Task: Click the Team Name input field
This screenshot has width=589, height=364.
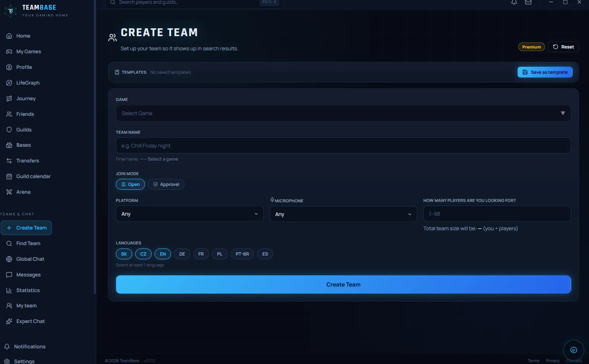Action: 343,146
